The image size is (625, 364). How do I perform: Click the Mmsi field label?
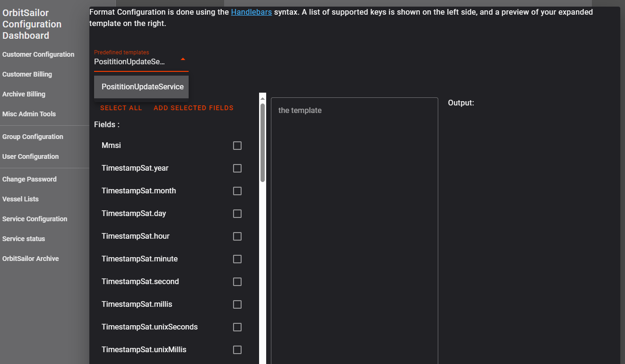point(111,146)
